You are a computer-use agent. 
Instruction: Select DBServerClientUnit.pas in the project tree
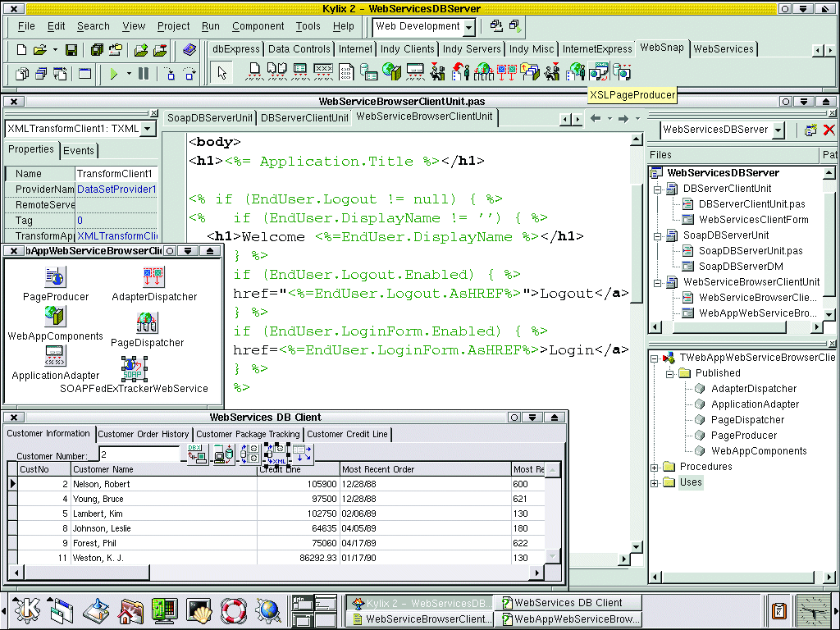coord(751,204)
